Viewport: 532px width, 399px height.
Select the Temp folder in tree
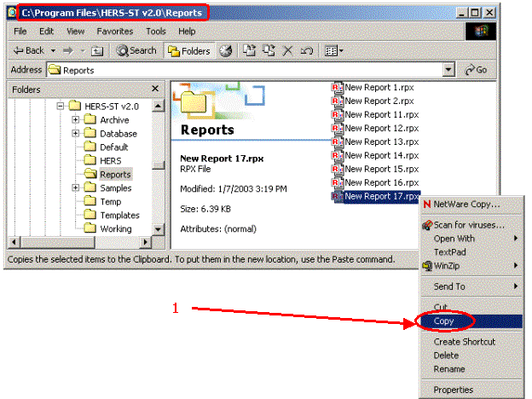tap(111, 201)
